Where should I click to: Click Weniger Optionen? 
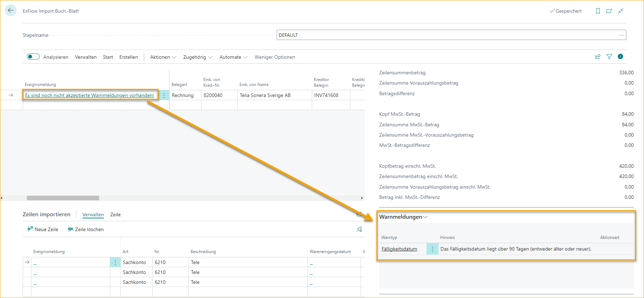275,57
